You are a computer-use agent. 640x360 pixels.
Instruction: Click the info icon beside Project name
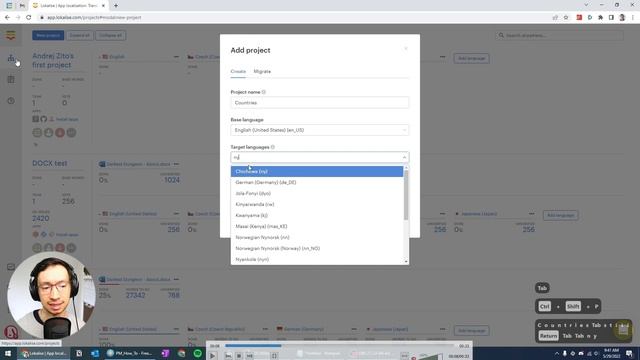click(264, 92)
